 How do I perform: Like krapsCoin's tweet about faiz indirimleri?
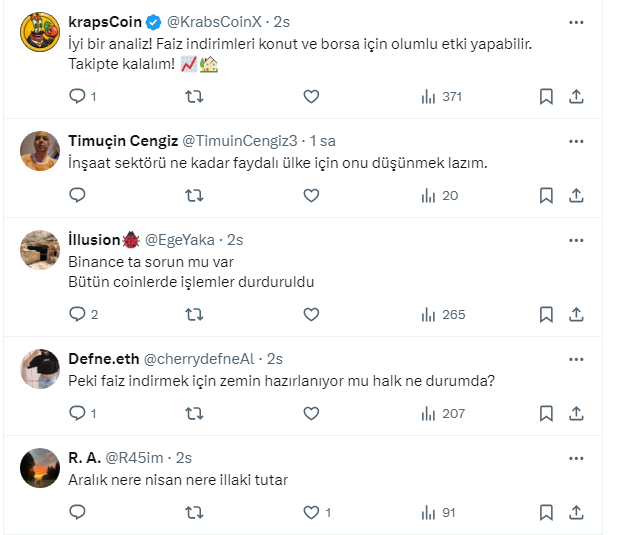(311, 97)
